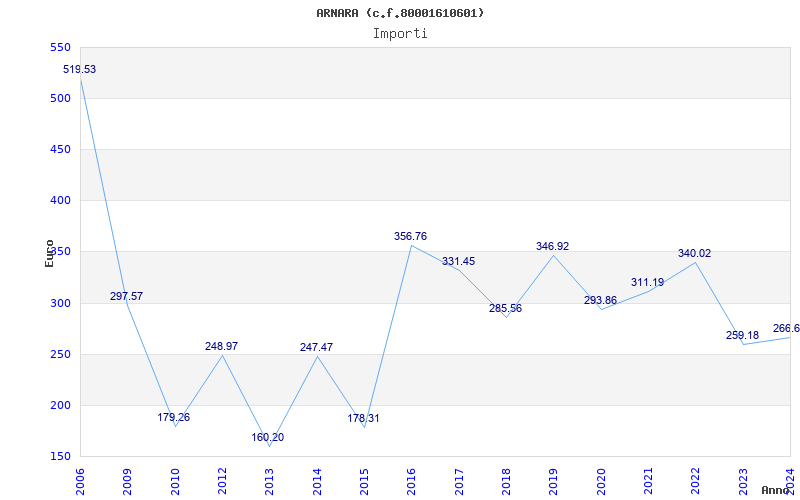Viewport: 800px width, 500px height.
Task: Click the y-axis value 450
Action: pos(60,149)
